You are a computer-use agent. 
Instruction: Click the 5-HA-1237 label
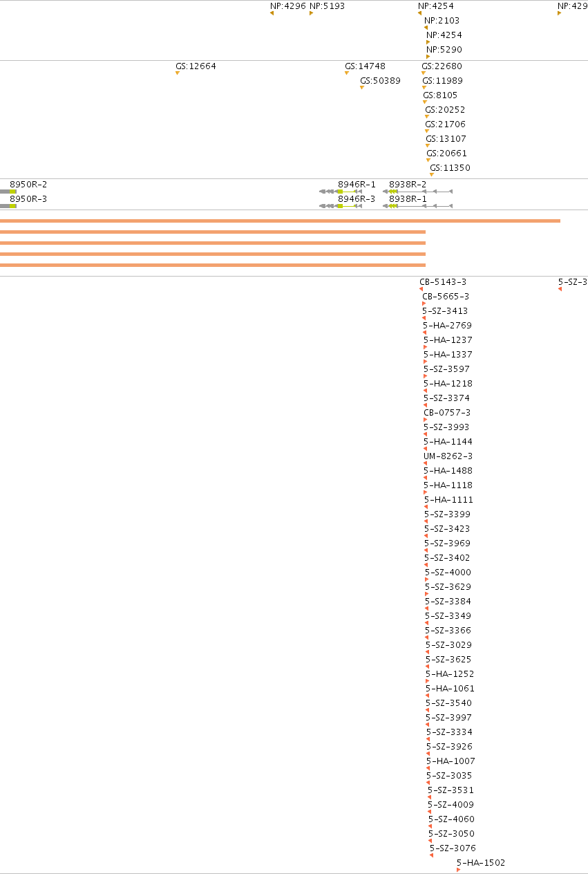coord(448,340)
